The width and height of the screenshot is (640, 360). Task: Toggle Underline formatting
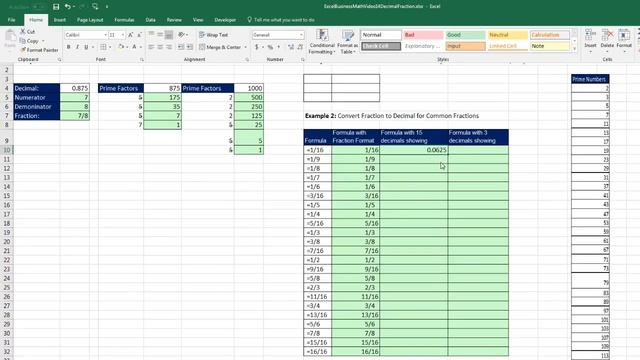[86, 47]
